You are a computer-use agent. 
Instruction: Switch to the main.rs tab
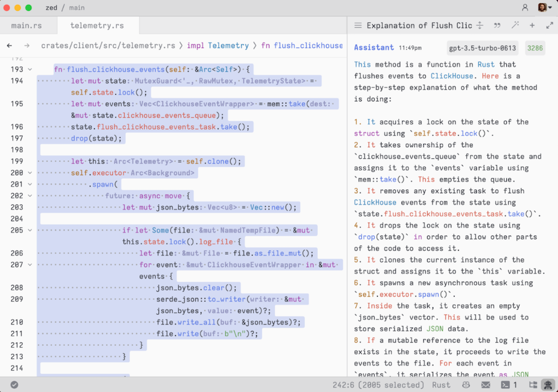(27, 26)
